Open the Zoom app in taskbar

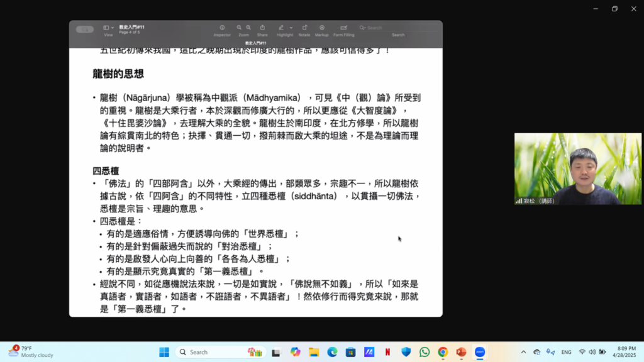click(x=480, y=352)
